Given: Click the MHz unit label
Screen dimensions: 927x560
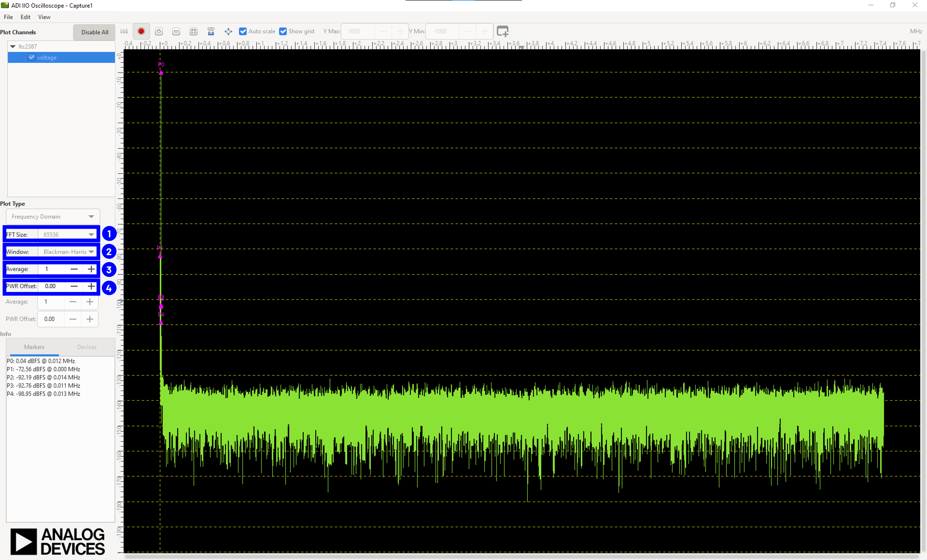Looking at the screenshot, I should [x=916, y=31].
